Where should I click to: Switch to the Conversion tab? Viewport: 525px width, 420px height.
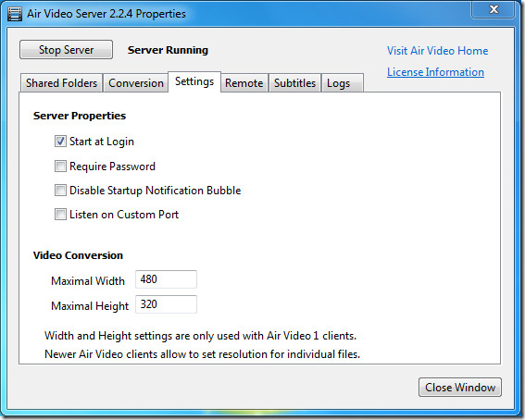coord(136,83)
